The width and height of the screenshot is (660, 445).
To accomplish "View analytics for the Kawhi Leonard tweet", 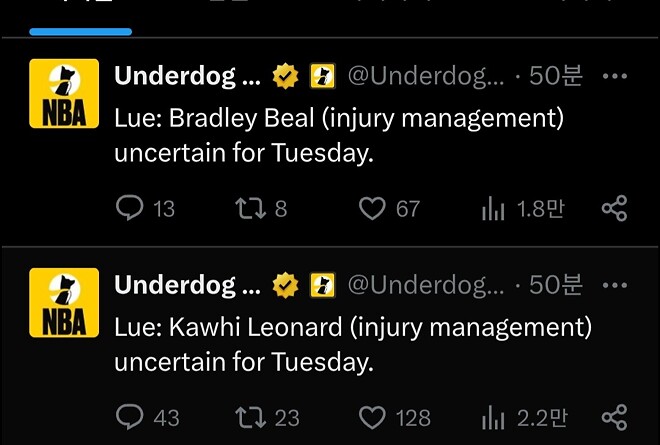I will (x=494, y=417).
